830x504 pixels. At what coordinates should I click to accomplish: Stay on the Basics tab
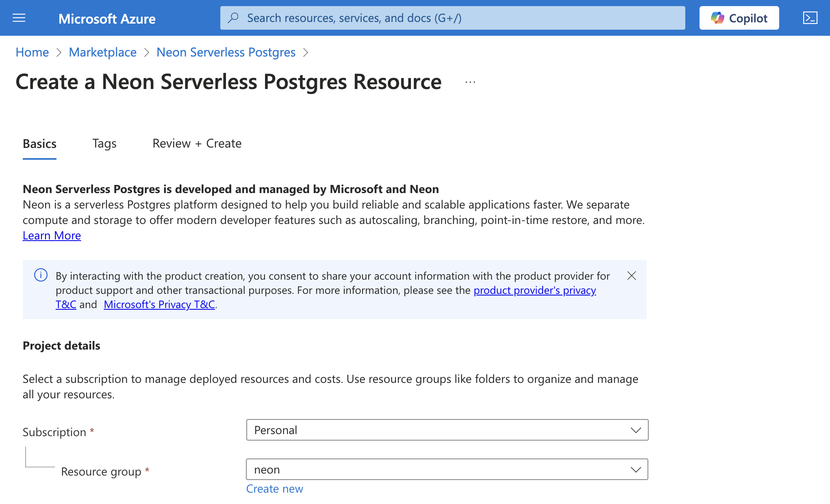click(39, 143)
